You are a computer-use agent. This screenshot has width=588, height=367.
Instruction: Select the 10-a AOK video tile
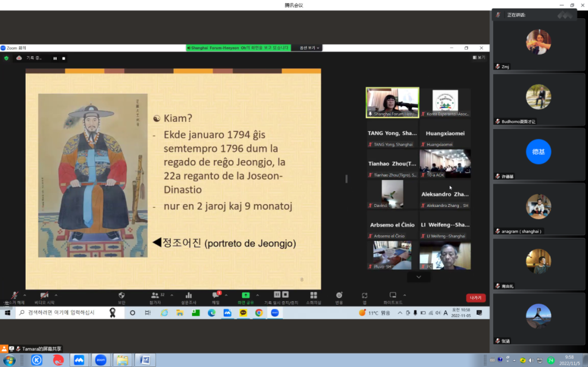click(445, 164)
